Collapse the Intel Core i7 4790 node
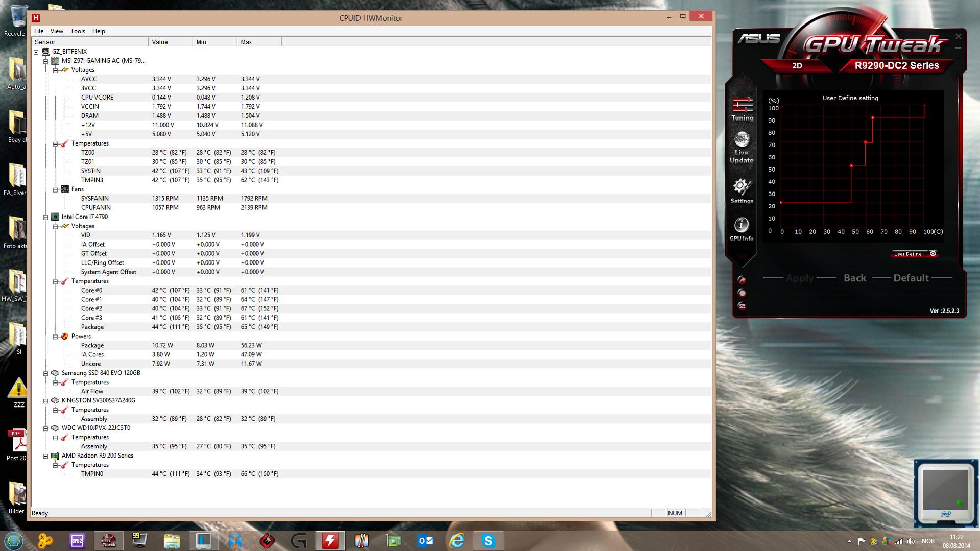 click(46, 217)
